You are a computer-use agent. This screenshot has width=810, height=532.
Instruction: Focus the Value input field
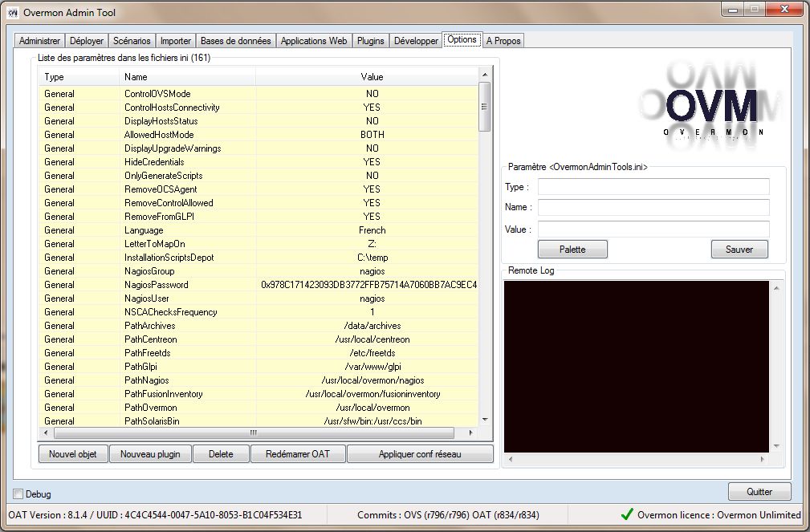point(653,229)
